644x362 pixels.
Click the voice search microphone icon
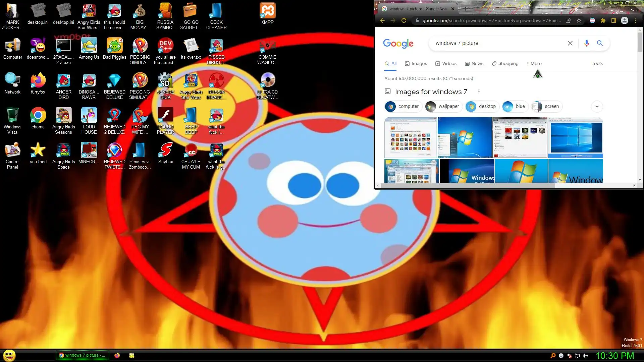pyautogui.click(x=586, y=43)
